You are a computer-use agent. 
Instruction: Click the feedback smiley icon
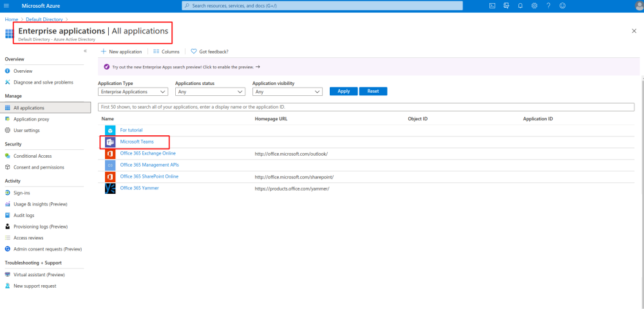563,6
